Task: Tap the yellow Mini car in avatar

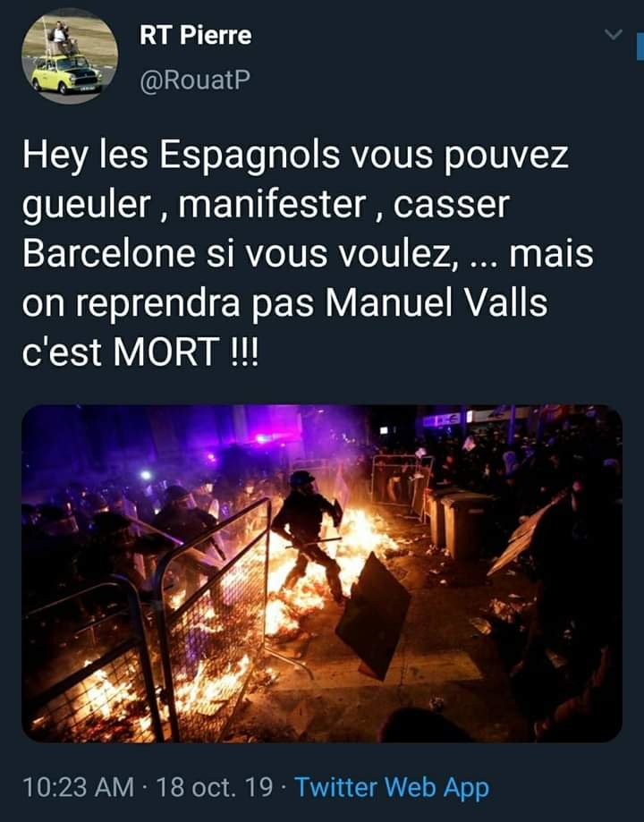Action: tap(66, 74)
